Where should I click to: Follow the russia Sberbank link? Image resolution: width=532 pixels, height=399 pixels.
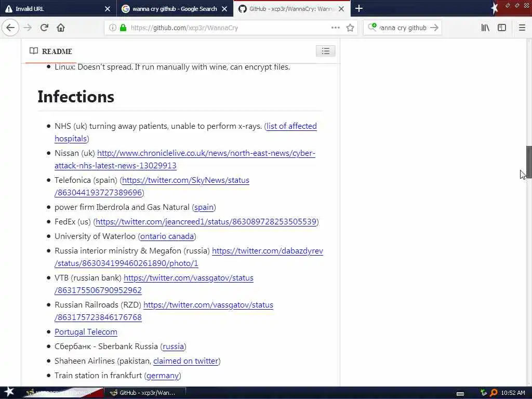(174, 347)
